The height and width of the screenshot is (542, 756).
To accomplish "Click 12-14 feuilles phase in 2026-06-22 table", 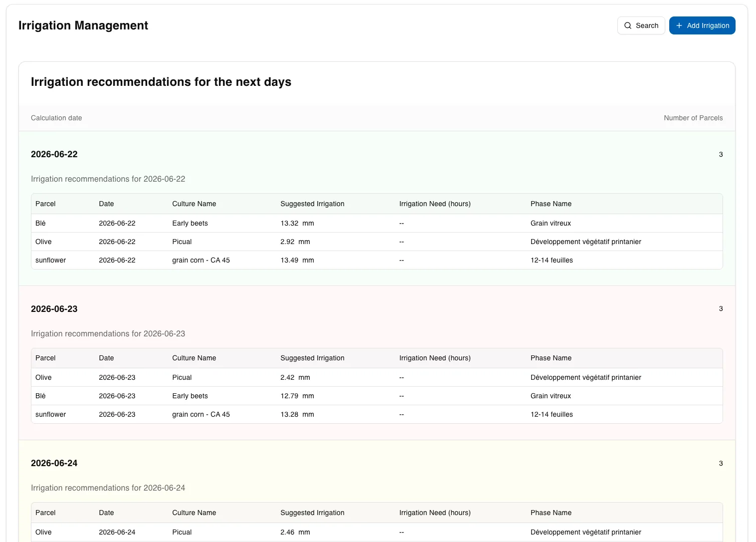I will click(x=552, y=260).
